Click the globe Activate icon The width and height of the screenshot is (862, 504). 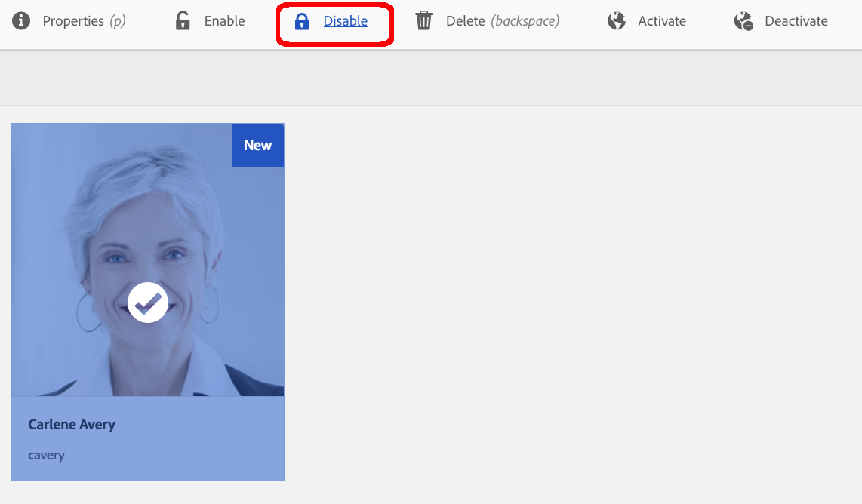pyautogui.click(x=616, y=20)
